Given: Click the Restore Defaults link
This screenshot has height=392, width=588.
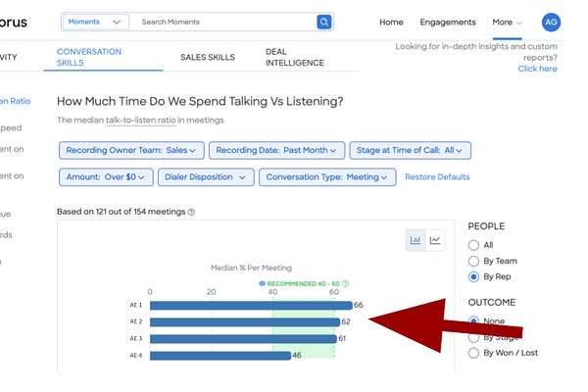Looking at the screenshot, I should pos(437,176).
